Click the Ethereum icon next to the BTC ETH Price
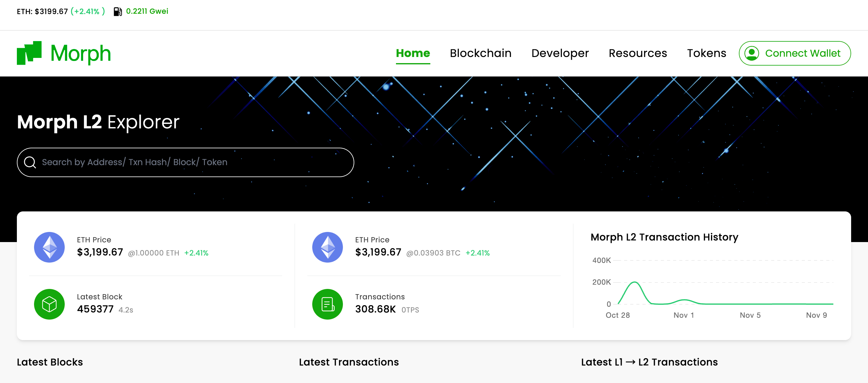Screen dimensions: 868x383 point(327,247)
